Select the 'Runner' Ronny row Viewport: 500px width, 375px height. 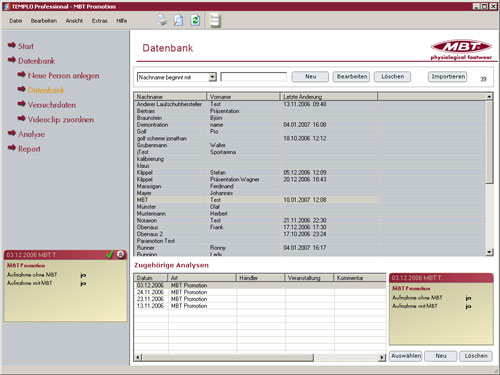[256, 248]
